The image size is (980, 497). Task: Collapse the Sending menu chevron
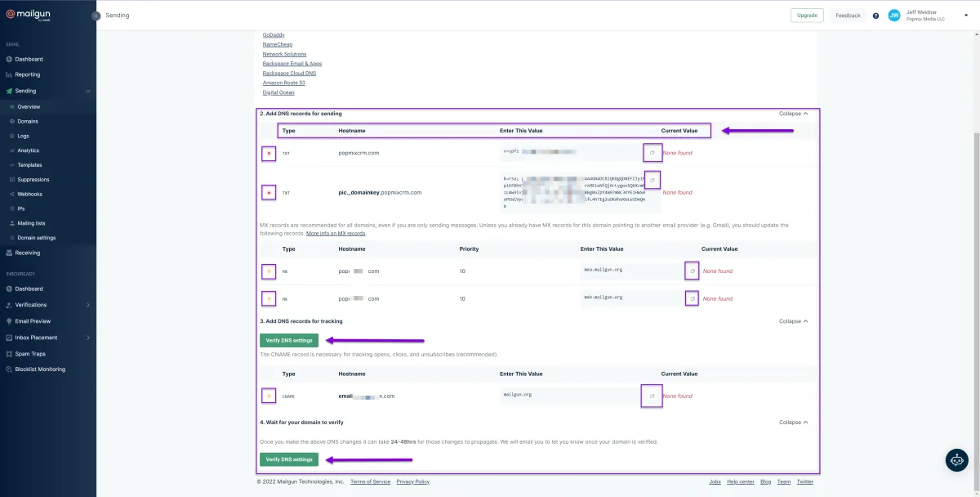tap(87, 91)
